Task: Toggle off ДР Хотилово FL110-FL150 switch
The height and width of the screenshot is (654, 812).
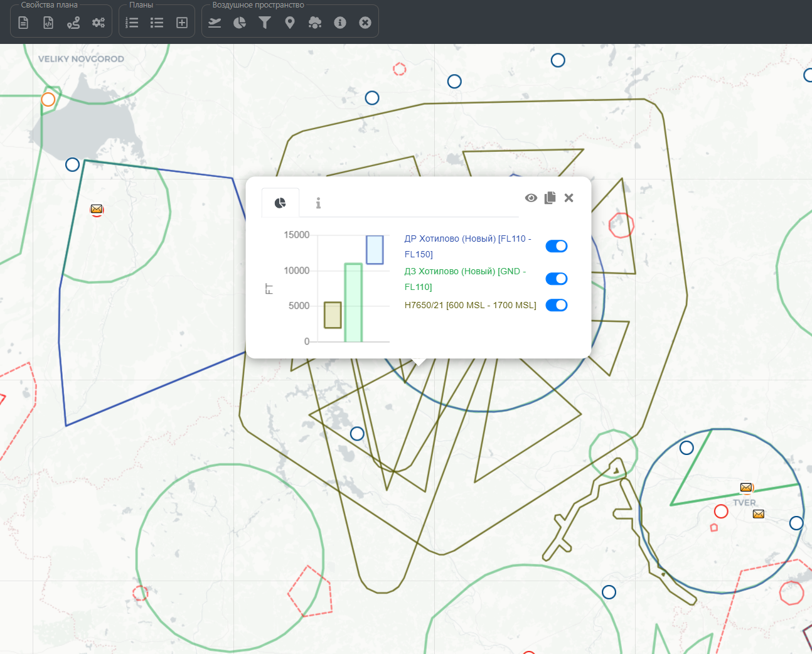Action: click(x=556, y=246)
